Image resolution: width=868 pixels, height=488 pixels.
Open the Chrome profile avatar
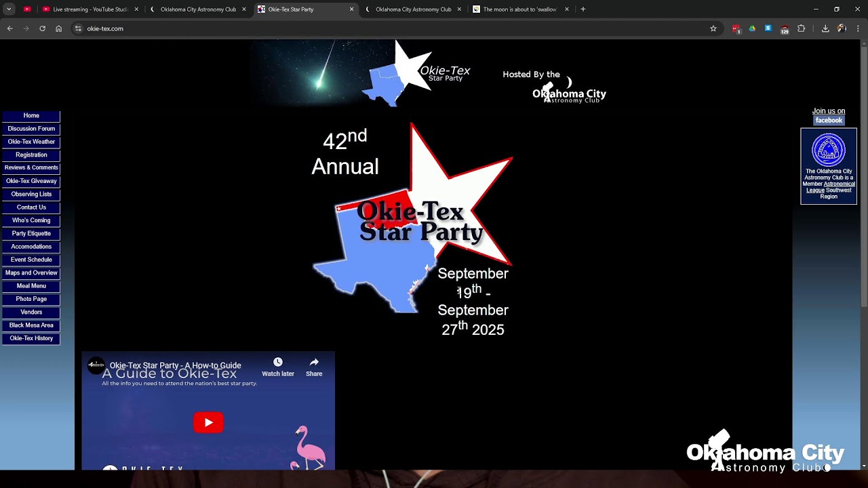pos(842,28)
